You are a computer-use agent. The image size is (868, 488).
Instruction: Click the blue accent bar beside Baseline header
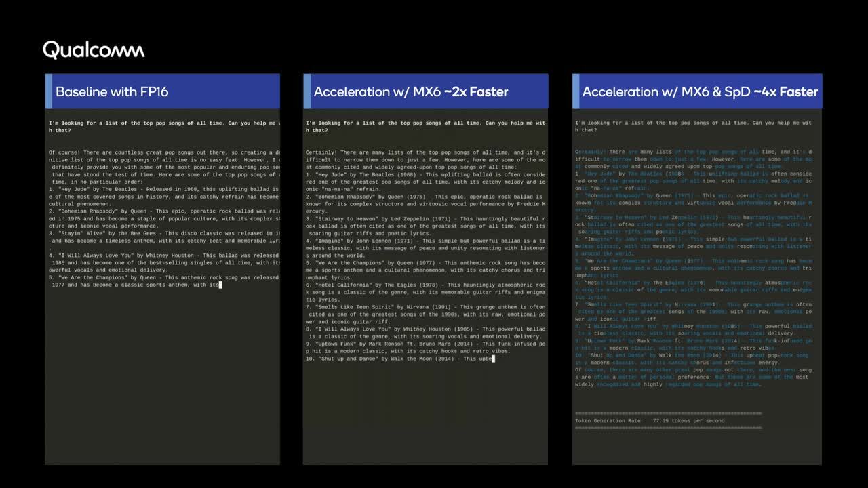click(x=48, y=91)
